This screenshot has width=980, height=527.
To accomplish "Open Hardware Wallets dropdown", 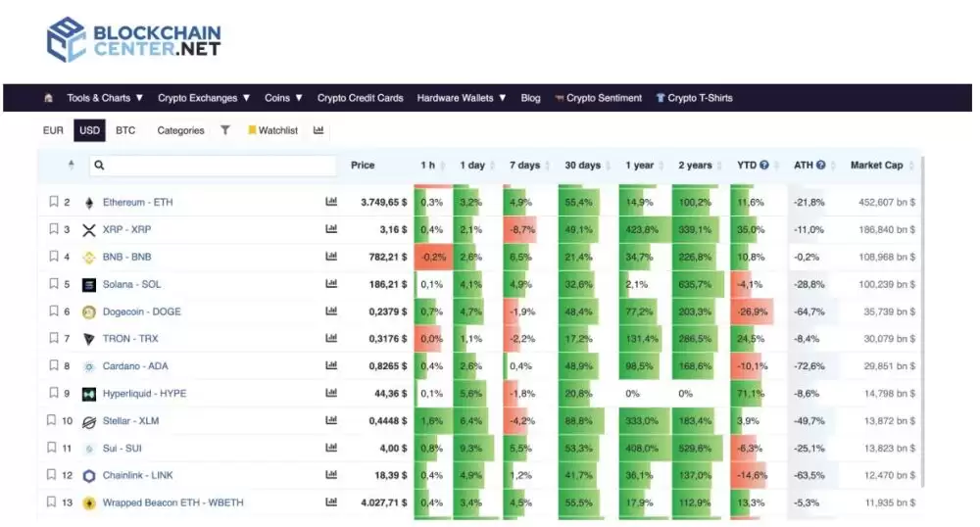I will tap(462, 98).
